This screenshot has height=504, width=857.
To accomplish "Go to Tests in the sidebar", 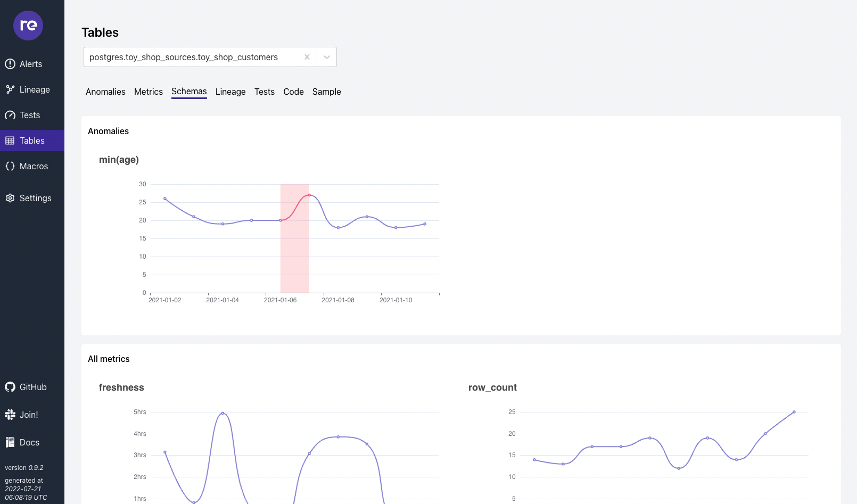I will coord(32,115).
